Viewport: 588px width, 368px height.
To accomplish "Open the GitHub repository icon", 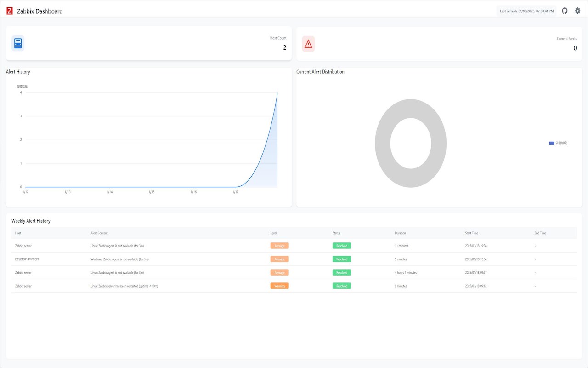I will [x=565, y=11].
